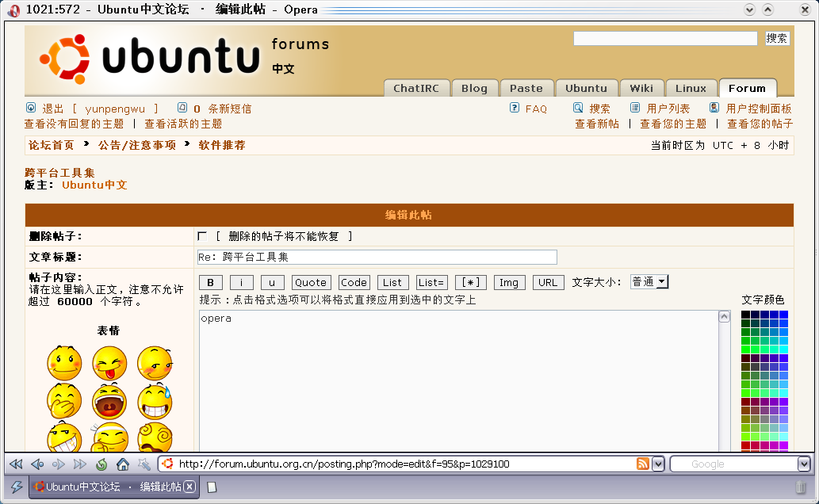
Task: Switch to the Blog tab
Action: (x=474, y=88)
